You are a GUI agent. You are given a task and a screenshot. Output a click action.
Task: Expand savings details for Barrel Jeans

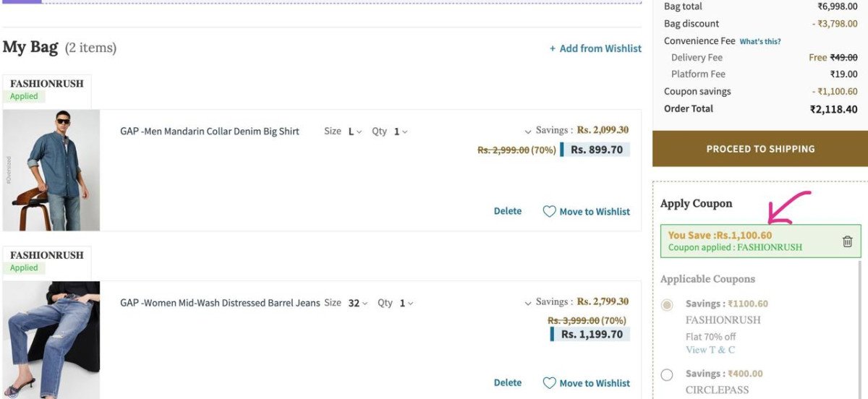coord(528,303)
